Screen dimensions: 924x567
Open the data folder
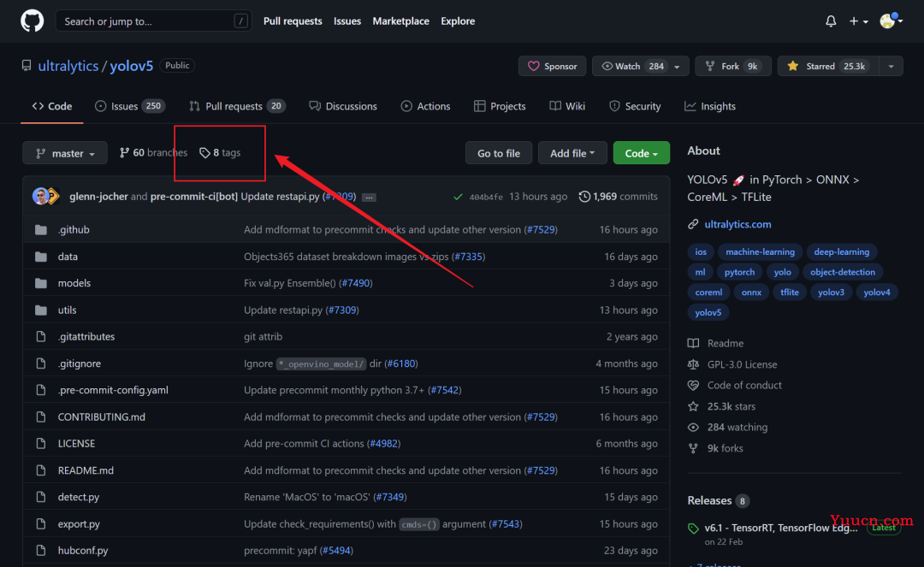(x=68, y=257)
